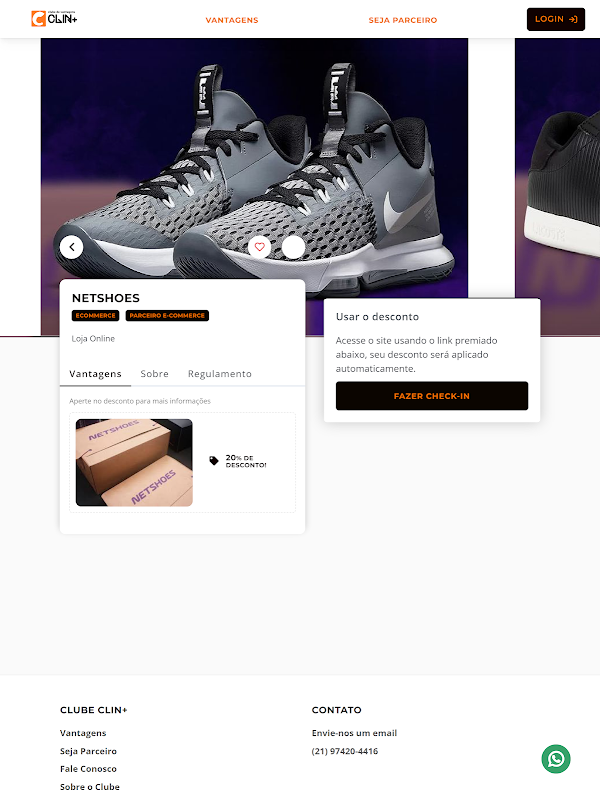Open VANTAGENS in top navigation
This screenshot has height=800, width=600.
(232, 20)
